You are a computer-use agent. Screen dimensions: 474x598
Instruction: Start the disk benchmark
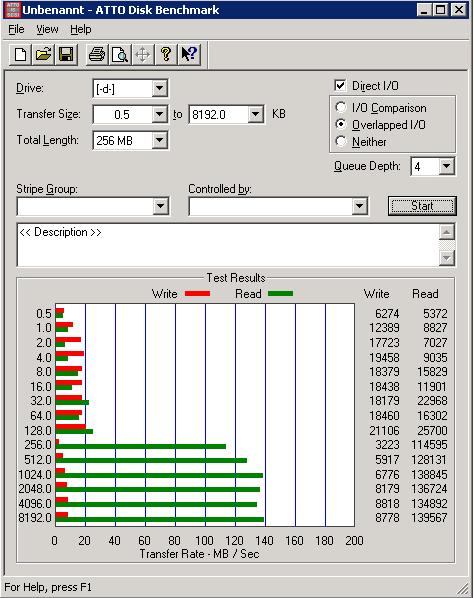[422, 206]
